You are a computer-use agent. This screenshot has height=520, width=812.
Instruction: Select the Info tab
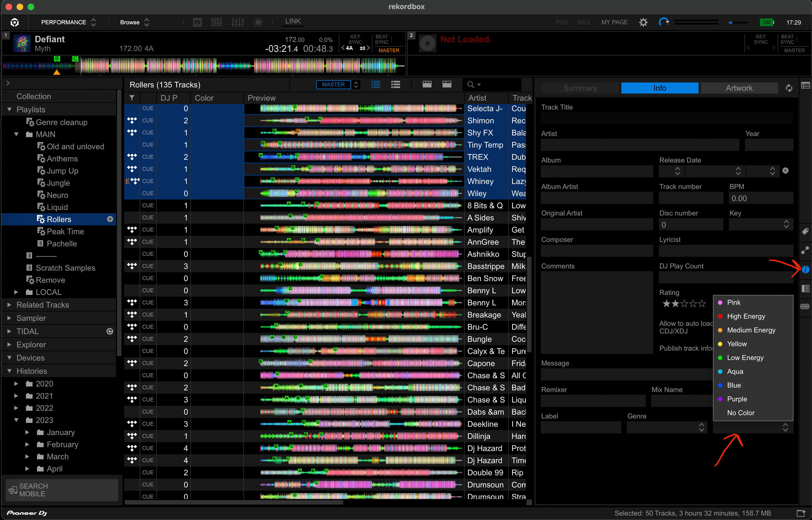pyautogui.click(x=660, y=88)
